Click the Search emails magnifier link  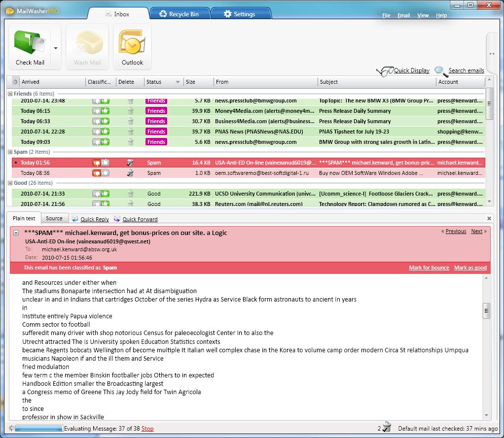coord(459,70)
